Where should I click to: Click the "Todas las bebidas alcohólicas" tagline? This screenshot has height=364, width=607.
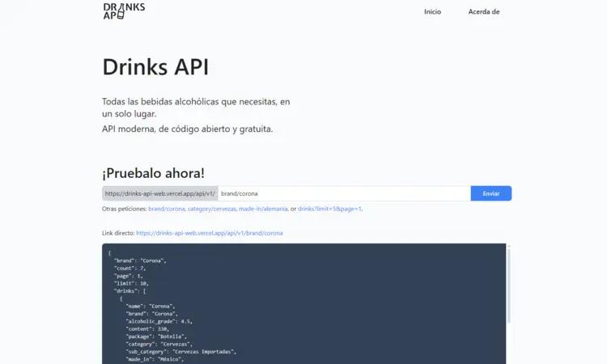click(x=196, y=108)
